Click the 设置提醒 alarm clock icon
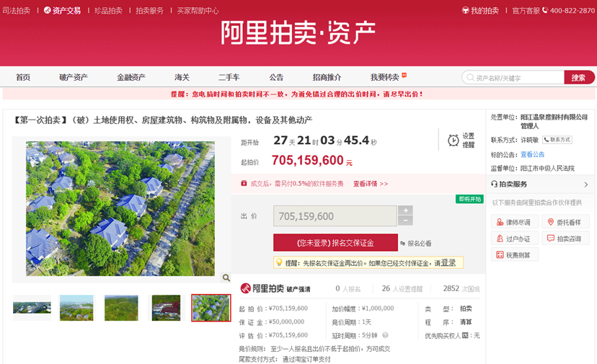The width and height of the screenshot is (597, 364). tap(453, 140)
